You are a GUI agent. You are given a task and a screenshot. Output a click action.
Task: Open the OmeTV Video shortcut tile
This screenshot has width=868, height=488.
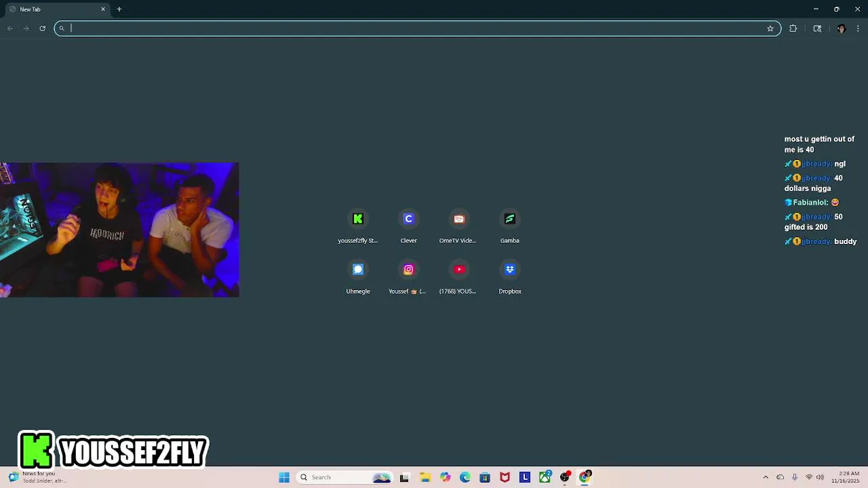[459, 226]
